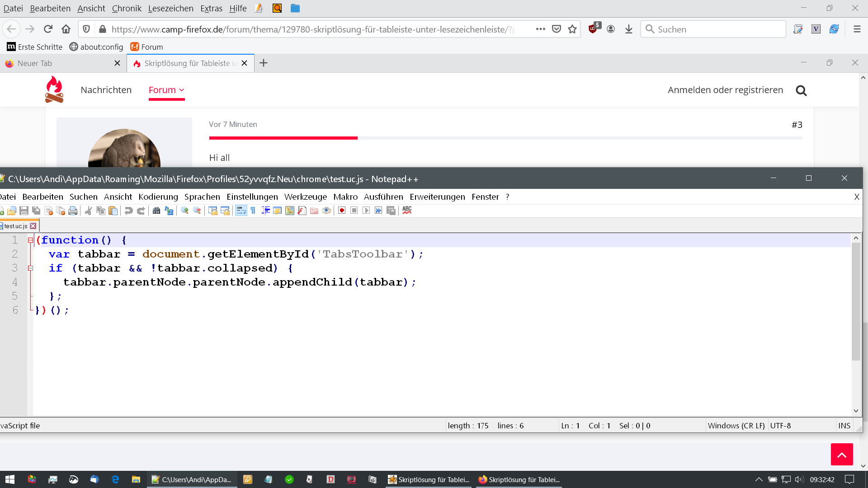The image size is (868, 488).
Task: Collapse the if block fold marker on line 3
Action: coord(30,268)
